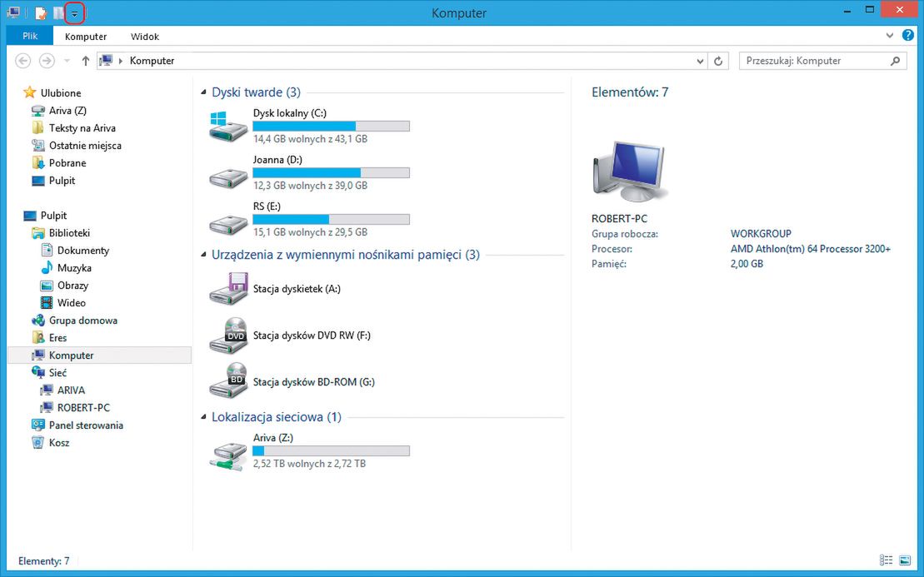The height and width of the screenshot is (577, 924).
Task: Open the recent locations dropdown
Action: (x=67, y=61)
